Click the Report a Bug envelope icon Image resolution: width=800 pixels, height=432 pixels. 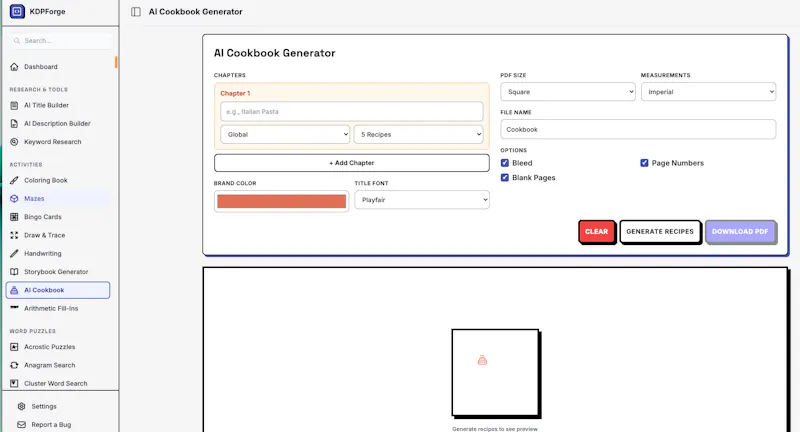point(21,424)
